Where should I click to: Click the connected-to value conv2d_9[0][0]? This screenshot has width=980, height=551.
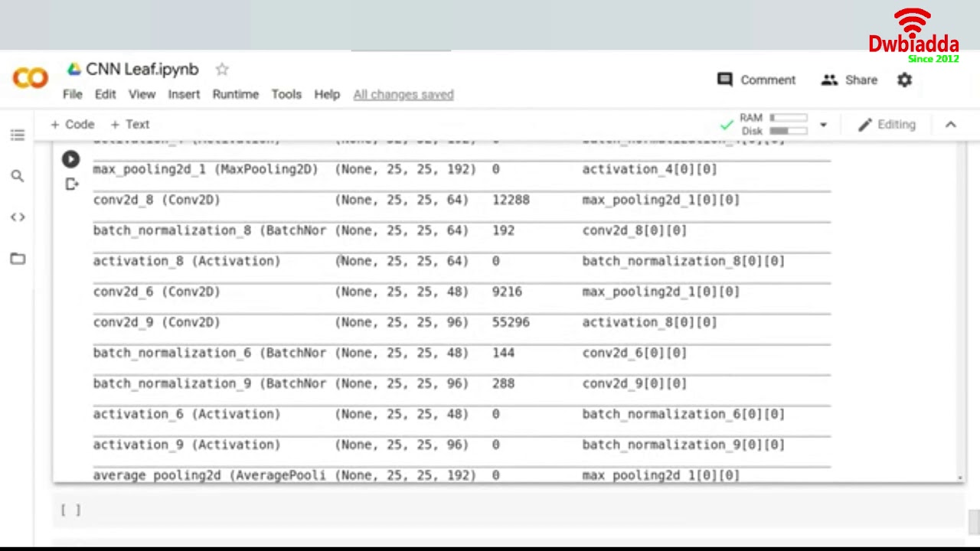tap(635, 383)
